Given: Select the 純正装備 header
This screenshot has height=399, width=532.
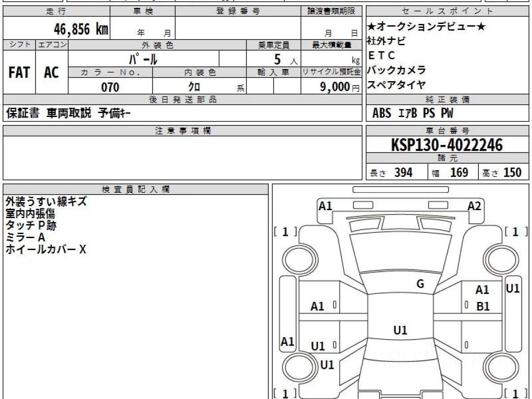Looking at the screenshot, I should [447, 100].
